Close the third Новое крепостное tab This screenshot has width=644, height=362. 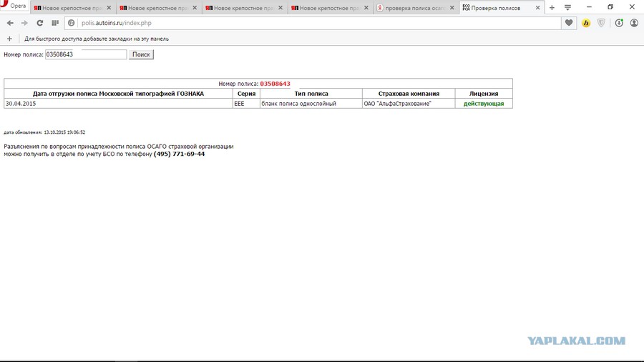point(280,8)
